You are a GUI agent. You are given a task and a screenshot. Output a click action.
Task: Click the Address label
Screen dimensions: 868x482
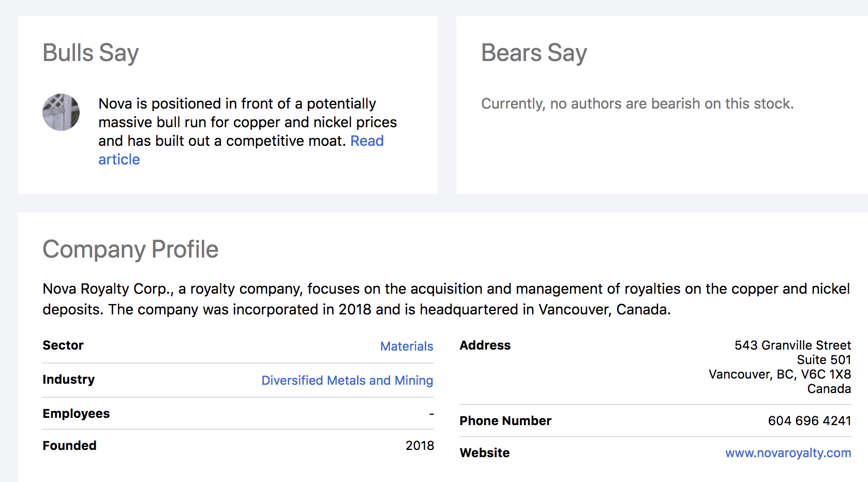[485, 345]
